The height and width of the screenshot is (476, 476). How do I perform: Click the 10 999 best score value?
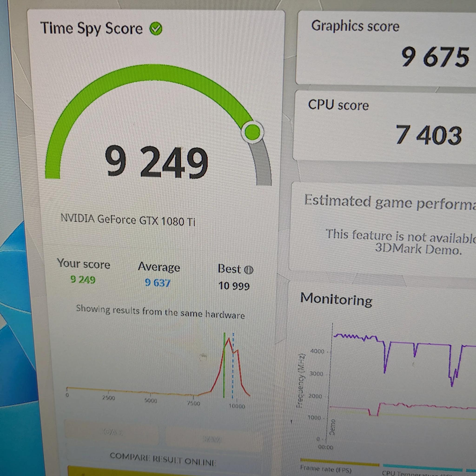(x=234, y=286)
